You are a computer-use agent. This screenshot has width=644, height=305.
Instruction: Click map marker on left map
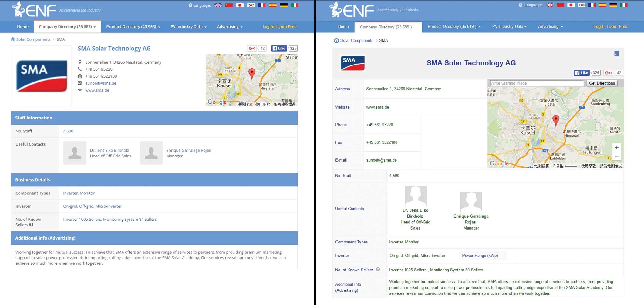pos(252,73)
